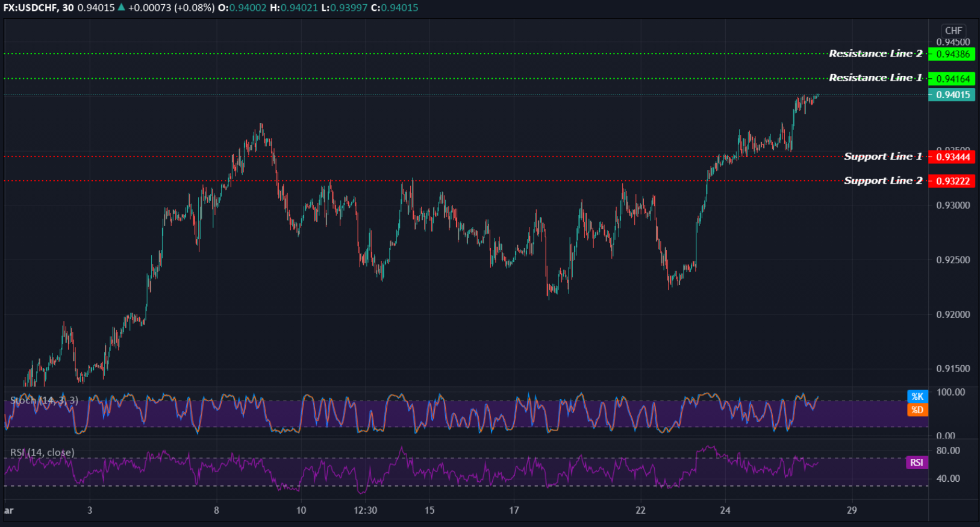Click the 100.00 stochastic scale value
The height and width of the screenshot is (527, 980).
(x=950, y=392)
